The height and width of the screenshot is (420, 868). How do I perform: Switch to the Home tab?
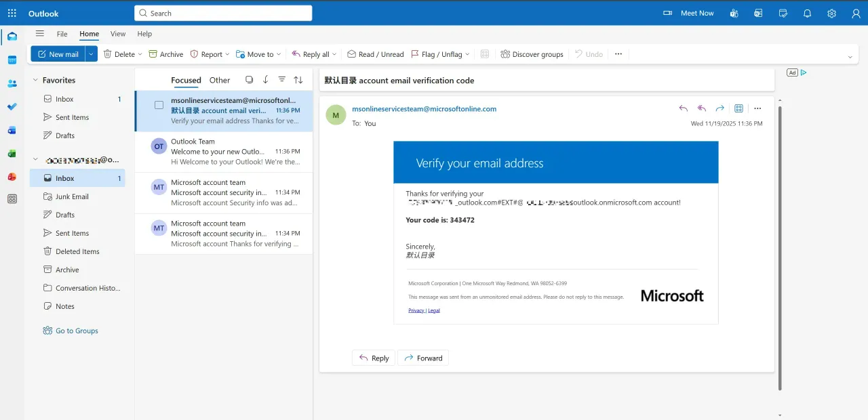pos(89,34)
